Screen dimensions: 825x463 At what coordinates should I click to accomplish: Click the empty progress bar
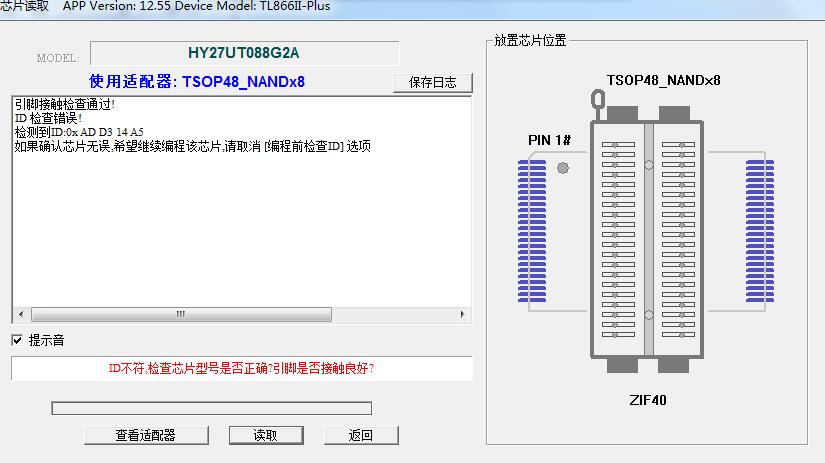pyautogui.click(x=211, y=408)
